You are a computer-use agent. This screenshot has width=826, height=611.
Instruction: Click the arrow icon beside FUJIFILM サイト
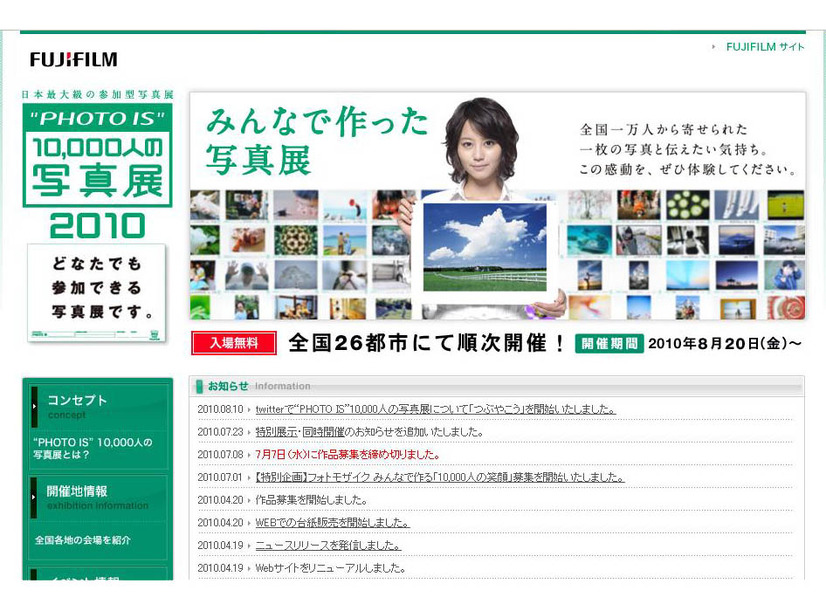[714, 47]
